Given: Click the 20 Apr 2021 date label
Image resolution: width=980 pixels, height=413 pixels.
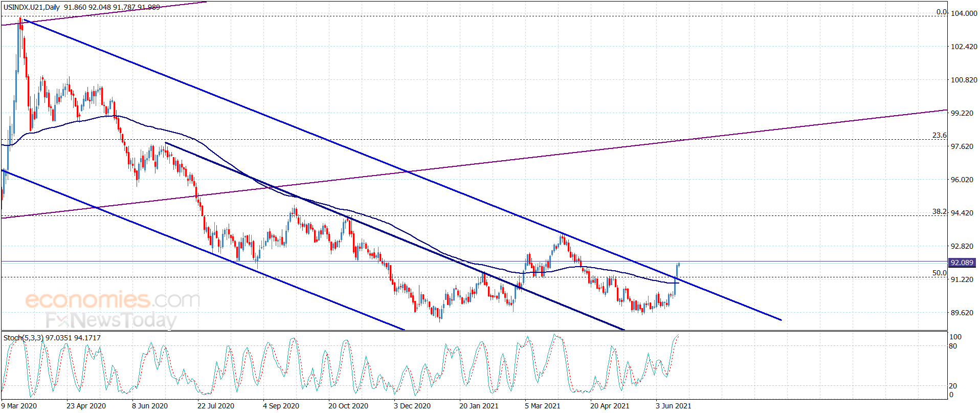Looking at the screenshot, I should pyautogui.click(x=610, y=406).
